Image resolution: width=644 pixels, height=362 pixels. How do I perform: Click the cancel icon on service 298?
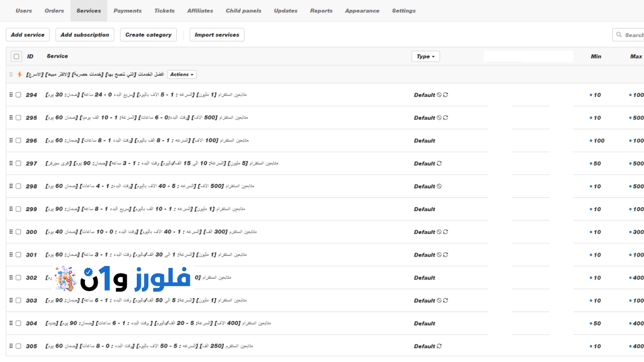[x=439, y=186]
